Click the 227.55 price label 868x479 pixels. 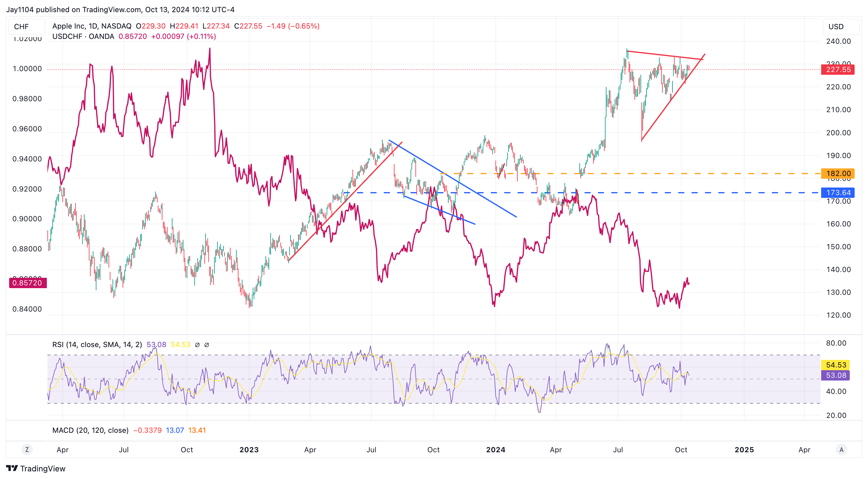[838, 69]
